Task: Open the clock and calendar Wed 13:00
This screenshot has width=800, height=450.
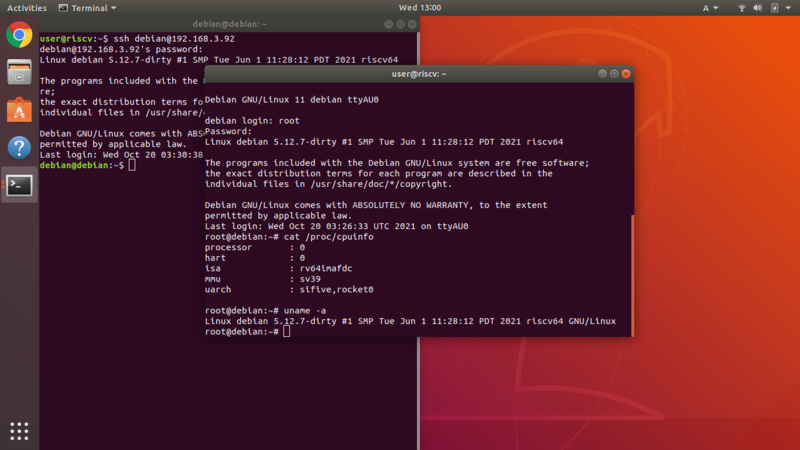Action: point(420,8)
